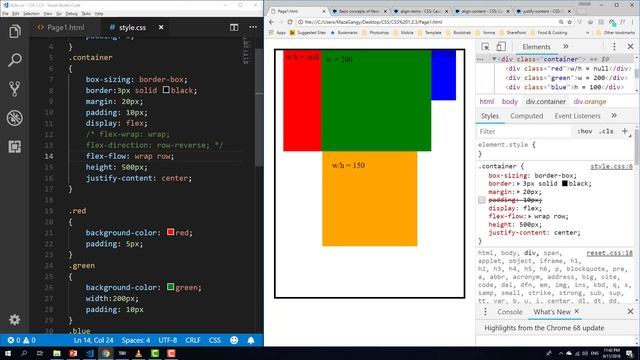
Task: Toggle the .cls class editor
Action: pos(606,131)
